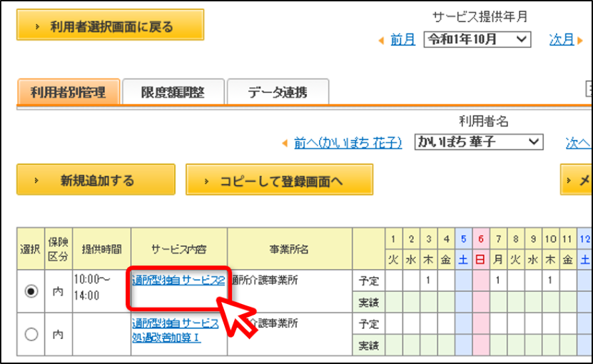Select the first row radio button

(31, 291)
